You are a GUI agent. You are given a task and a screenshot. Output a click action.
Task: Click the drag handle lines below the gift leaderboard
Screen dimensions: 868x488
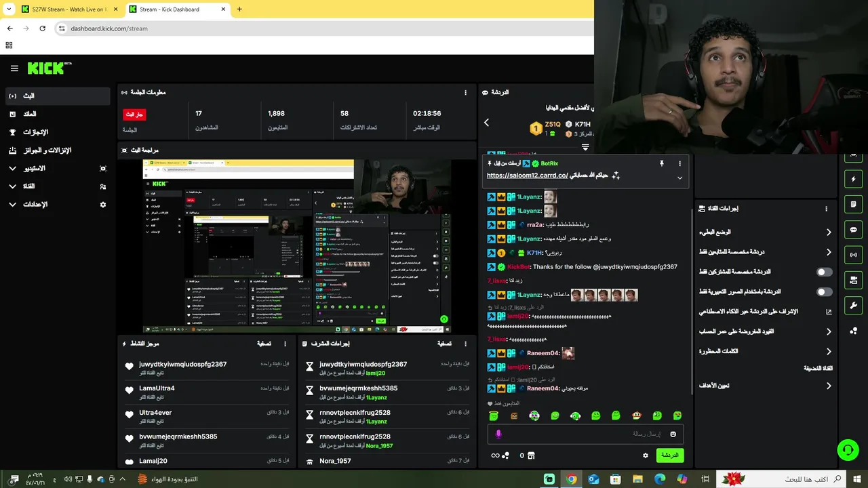tap(585, 146)
